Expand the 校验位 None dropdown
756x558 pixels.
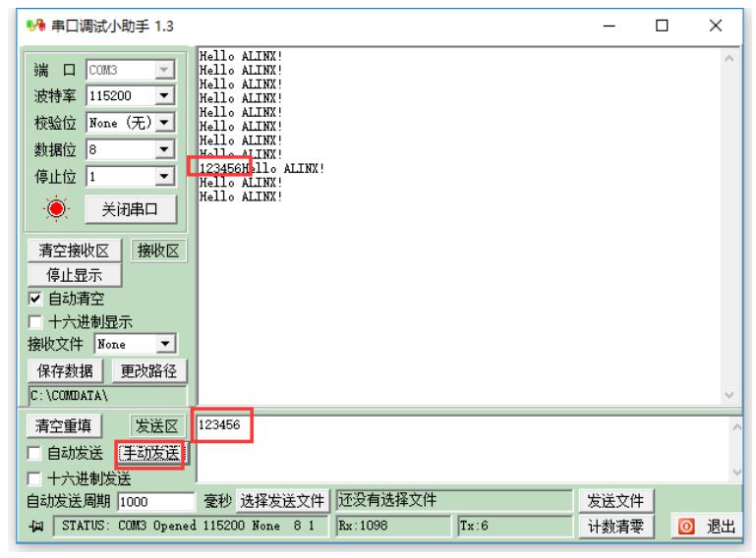pos(164,124)
